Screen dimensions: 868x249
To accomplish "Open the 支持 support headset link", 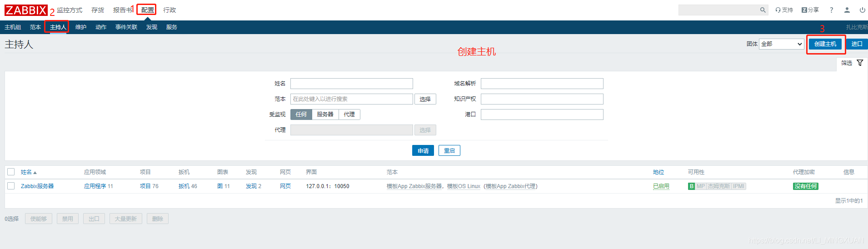I will (784, 10).
